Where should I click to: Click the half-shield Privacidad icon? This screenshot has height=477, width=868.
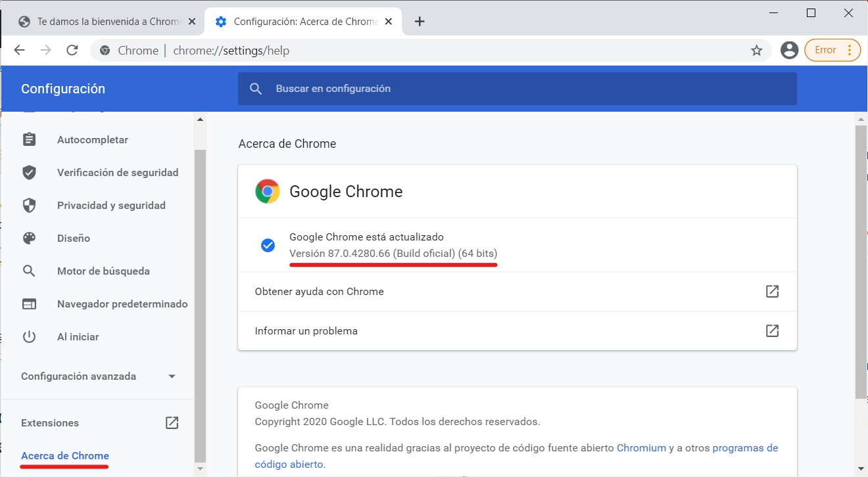(x=29, y=205)
